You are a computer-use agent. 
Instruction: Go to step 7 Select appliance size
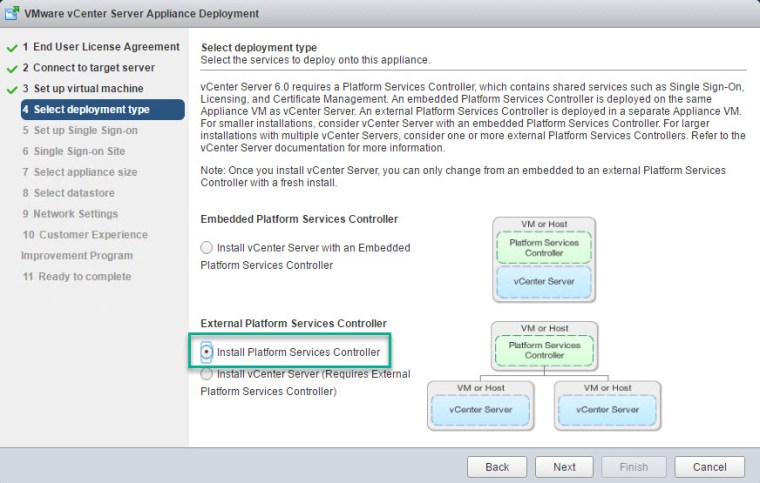[x=85, y=172]
